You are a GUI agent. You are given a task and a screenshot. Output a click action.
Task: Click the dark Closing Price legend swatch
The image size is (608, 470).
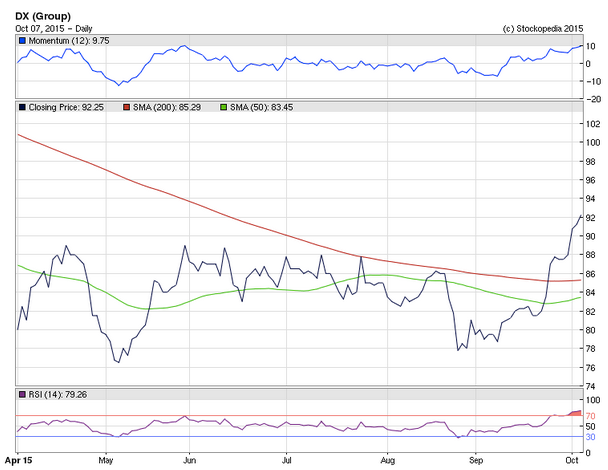(x=22, y=107)
